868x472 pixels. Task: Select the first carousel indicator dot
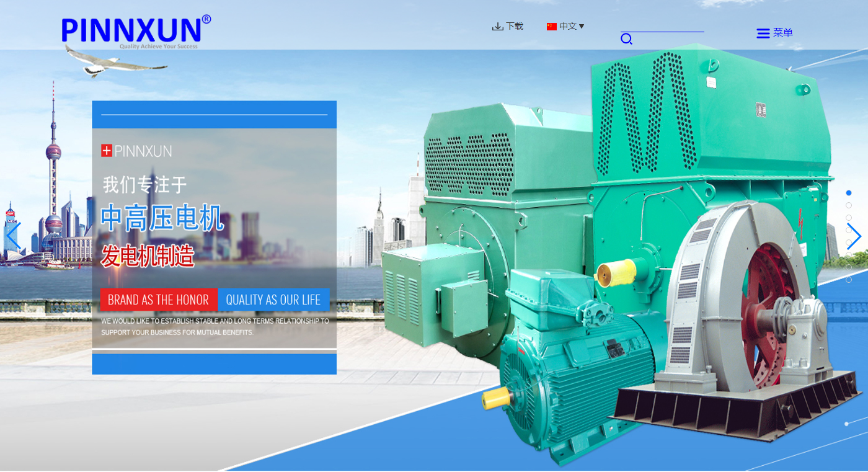coord(849,193)
